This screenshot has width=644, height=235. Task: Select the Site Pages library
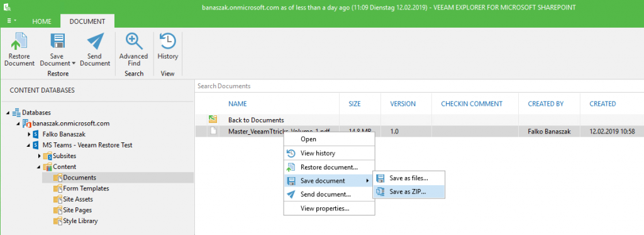(x=77, y=210)
